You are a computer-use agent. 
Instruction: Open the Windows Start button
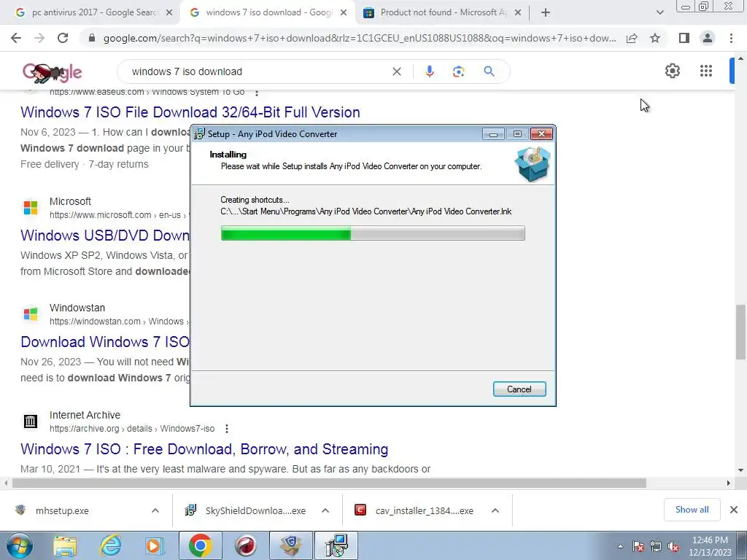20,545
